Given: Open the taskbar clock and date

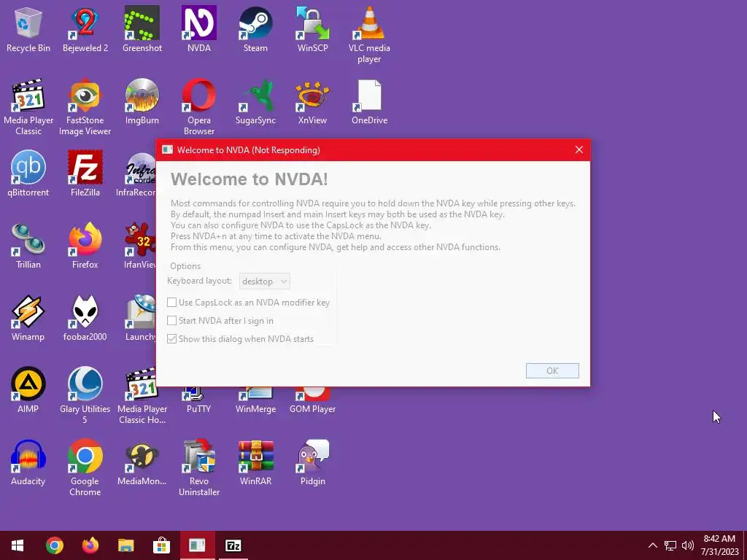Looking at the screenshot, I should pyautogui.click(x=719, y=545).
